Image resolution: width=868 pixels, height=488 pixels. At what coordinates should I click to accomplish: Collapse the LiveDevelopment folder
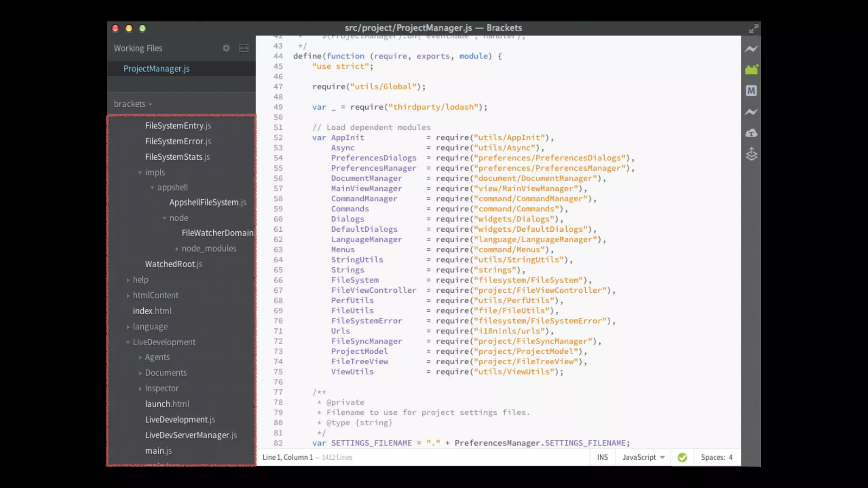pyautogui.click(x=128, y=342)
